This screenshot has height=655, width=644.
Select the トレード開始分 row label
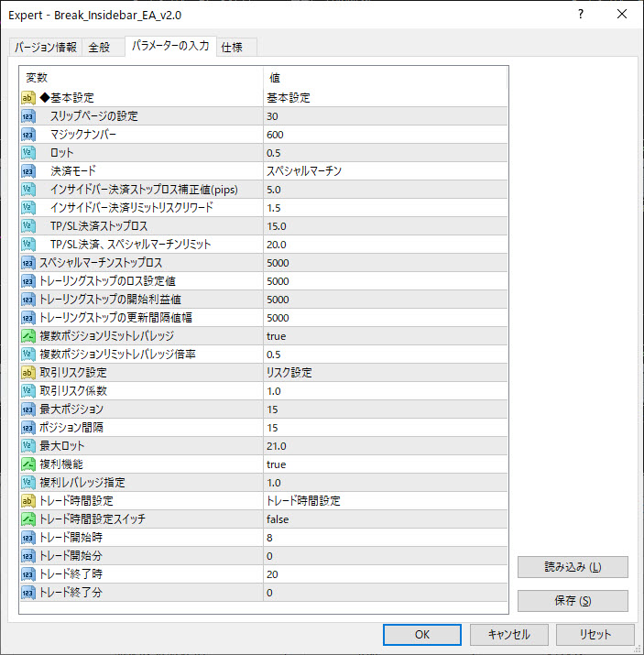coord(71,556)
